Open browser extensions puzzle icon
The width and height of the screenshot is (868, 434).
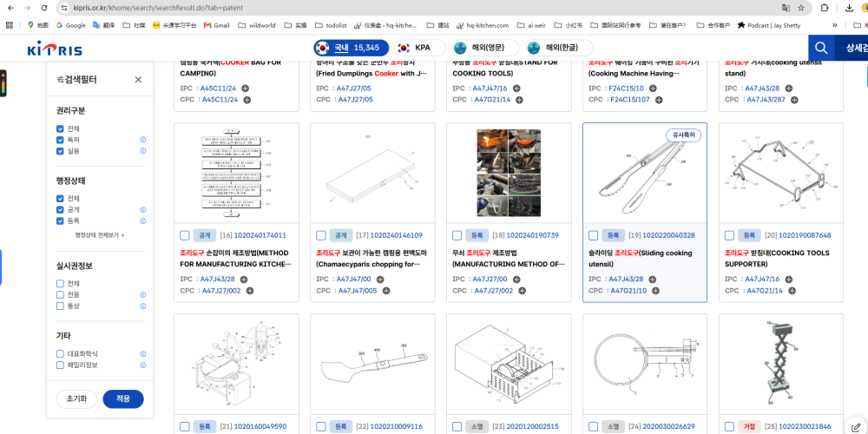tap(824, 9)
